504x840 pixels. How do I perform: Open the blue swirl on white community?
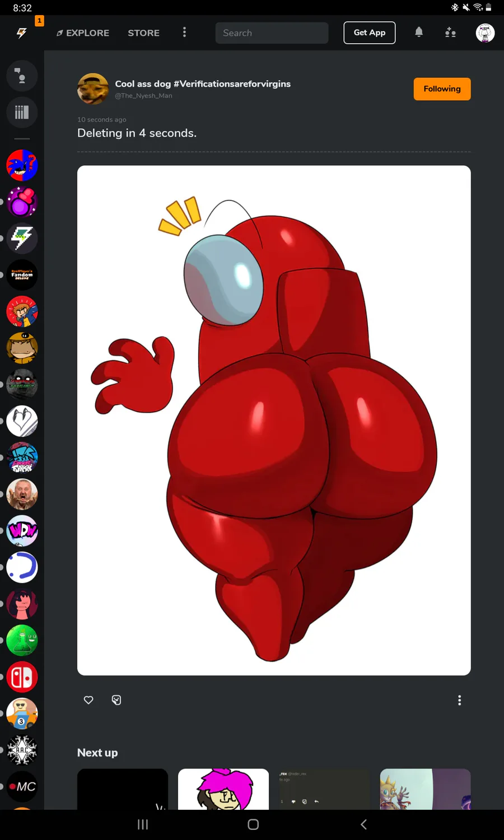tap(22, 567)
